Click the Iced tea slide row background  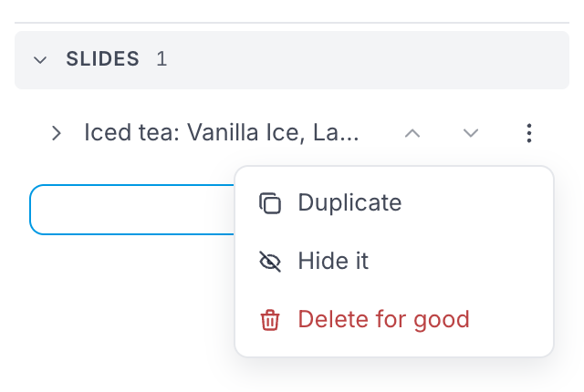tap(292, 133)
